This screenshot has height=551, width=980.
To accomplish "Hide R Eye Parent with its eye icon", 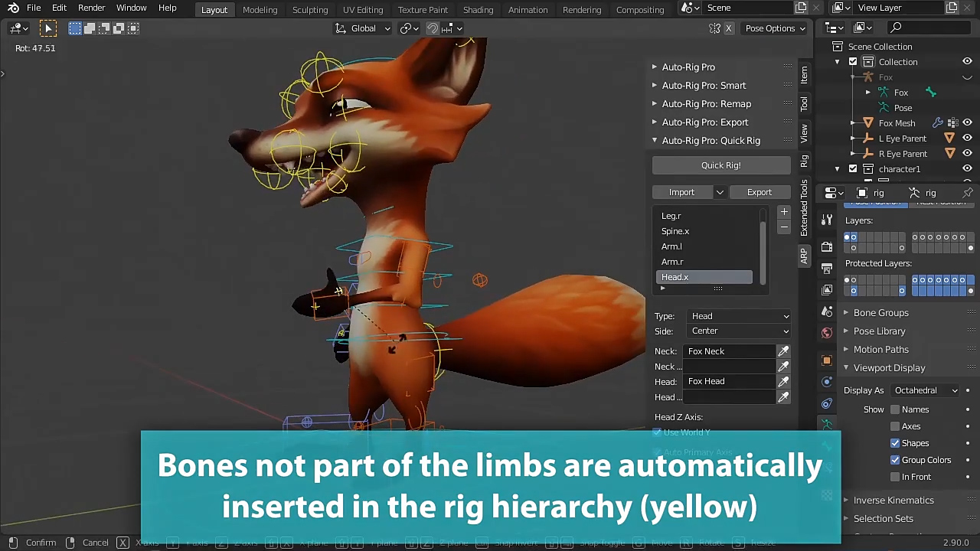I will pyautogui.click(x=968, y=154).
